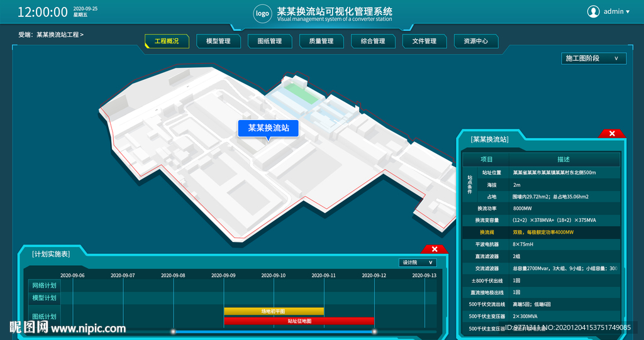
Task: Select the highlighted 换流阀 table row
Action: (541, 232)
